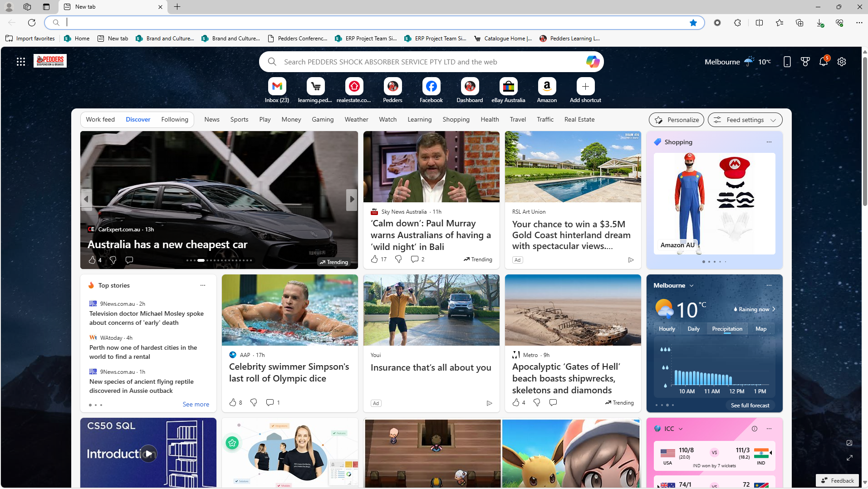Toggle Split screen in browser toolbar
Viewport: 868px width, 489px height.
[759, 23]
